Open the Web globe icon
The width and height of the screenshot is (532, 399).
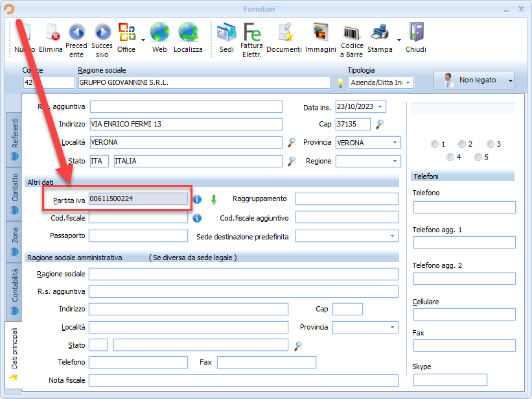(159, 32)
